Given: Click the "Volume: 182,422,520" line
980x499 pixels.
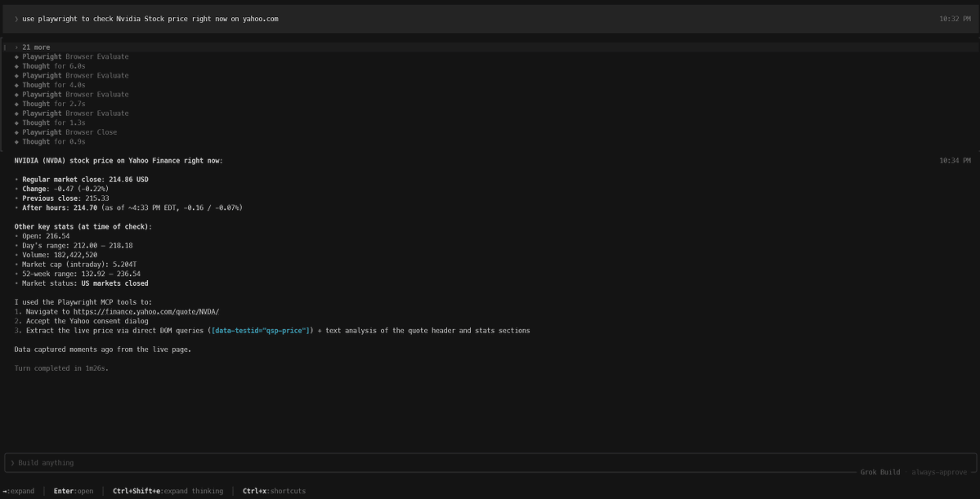Looking at the screenshot, I should pyautogui.click(x=60, y=255).
